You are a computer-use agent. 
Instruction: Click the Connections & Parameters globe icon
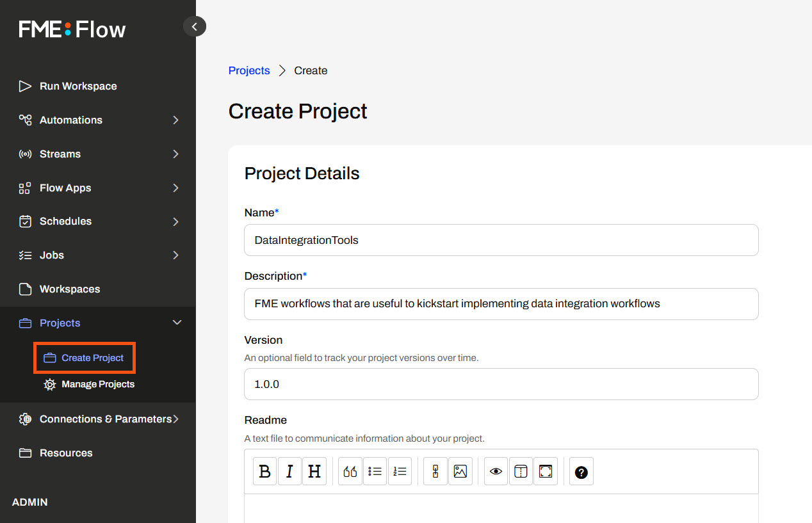pyautogui.click(x=25, y=419)
